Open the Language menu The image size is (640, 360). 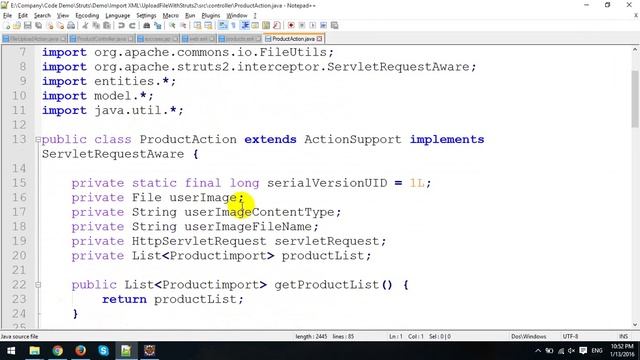pyautogui.click(x=118, y=16)
